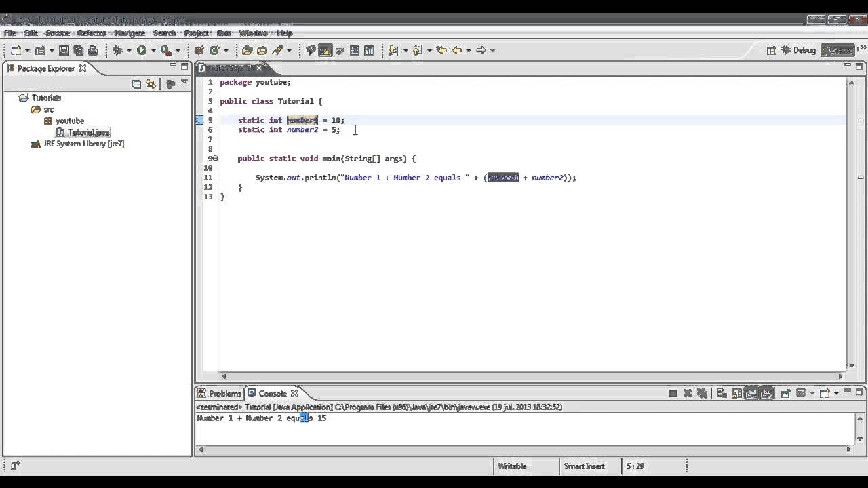
Task: Select the Java perspective button
Action: click(x=837, y=50)
